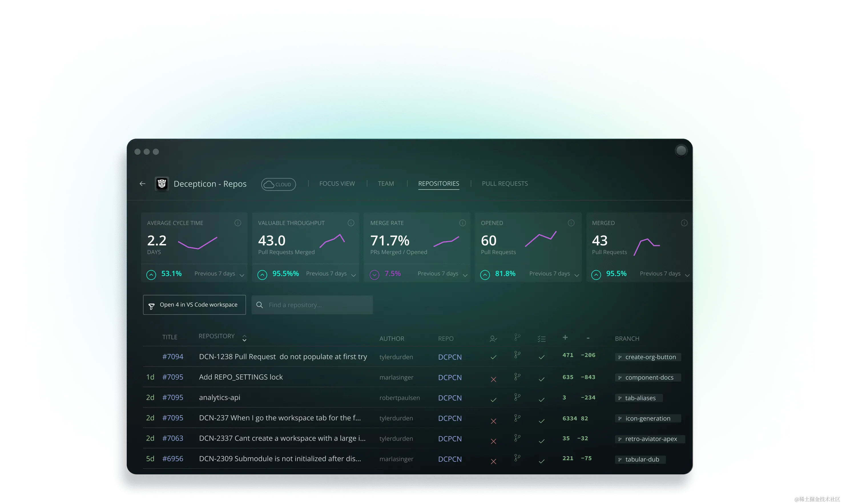
Task: Click Valuable Throughput info icon
Action: coord(351,223)
